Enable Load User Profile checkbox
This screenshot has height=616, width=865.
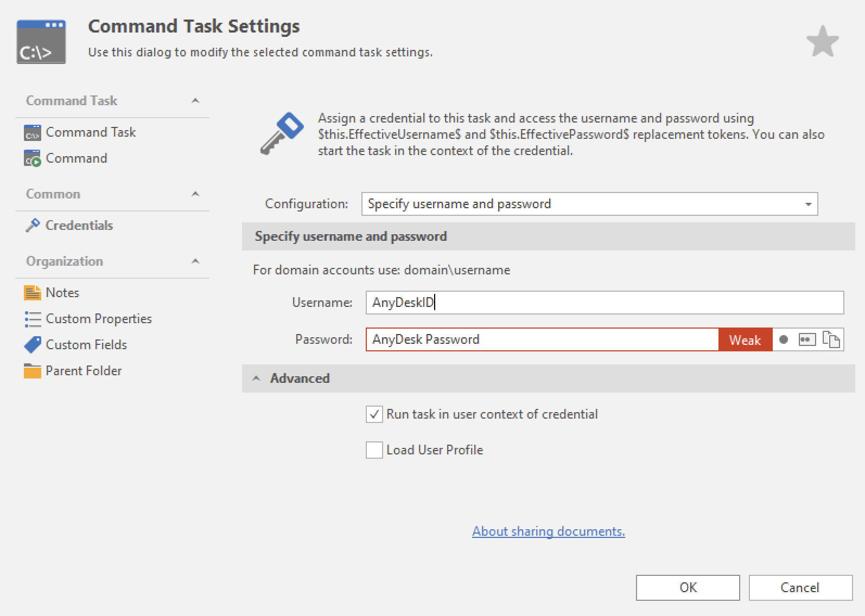(x=374, y=450)
